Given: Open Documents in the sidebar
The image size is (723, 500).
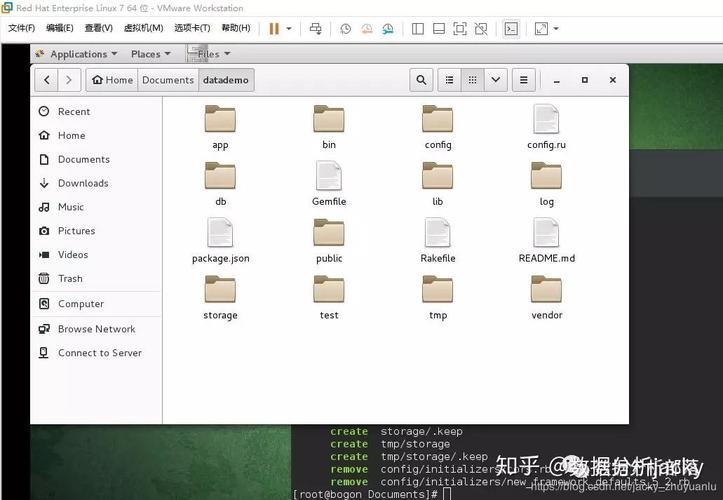Looking at the screenshot, I should (97, 159).
